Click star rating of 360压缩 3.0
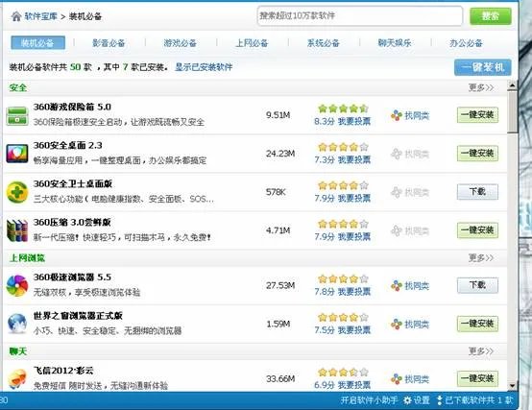Image resolution: width=532 pixels, height=410 pixels. pyautogui.click(x=343, y=224)
